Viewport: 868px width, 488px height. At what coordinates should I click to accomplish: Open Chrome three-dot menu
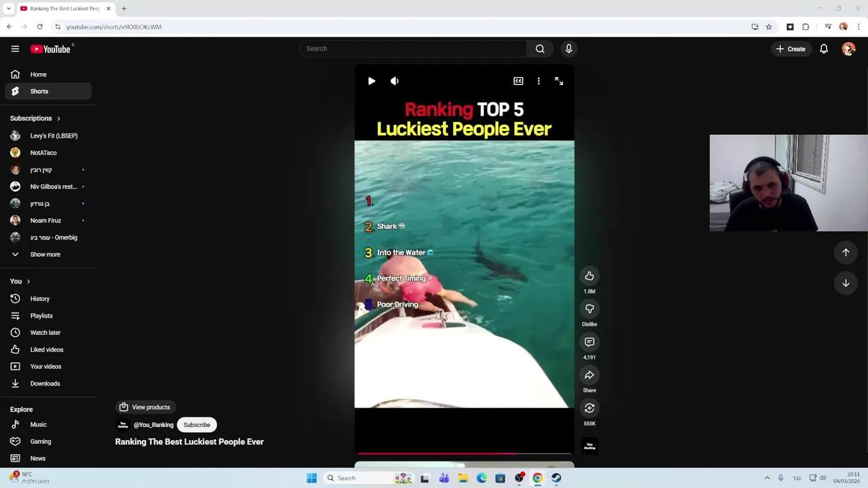pyautogui.click(x=859, y=27)
